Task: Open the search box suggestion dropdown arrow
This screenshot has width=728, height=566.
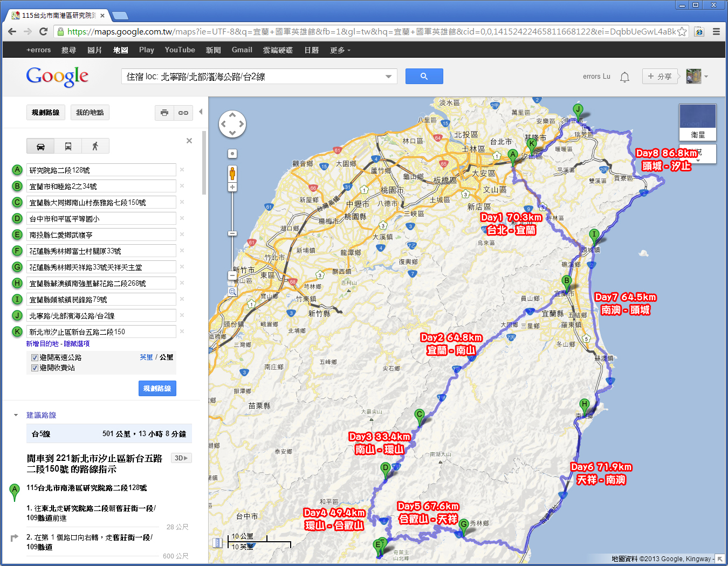Action: point(389,77)
